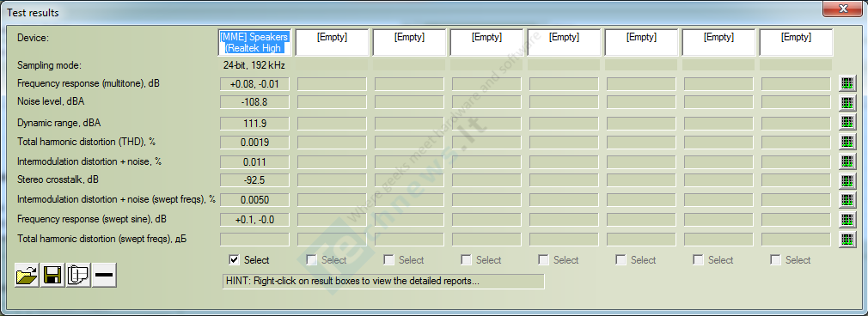Click the HINT text bar
The width and height of the screenshot is (868, 316).
pos(383,281)
